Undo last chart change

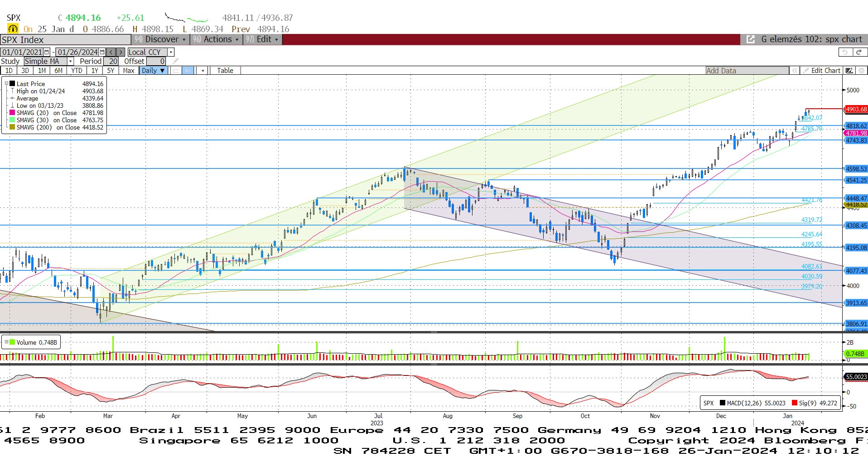click(844, 52)
